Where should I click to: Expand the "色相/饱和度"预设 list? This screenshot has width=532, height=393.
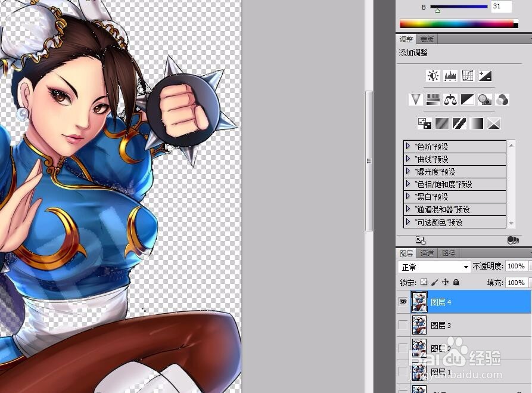click(x=408, y=184)
